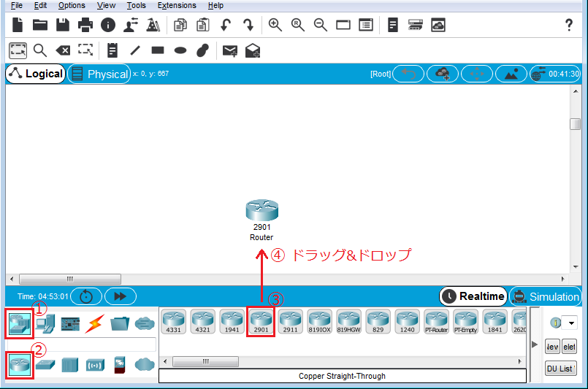Choose the Select tool

18,50
